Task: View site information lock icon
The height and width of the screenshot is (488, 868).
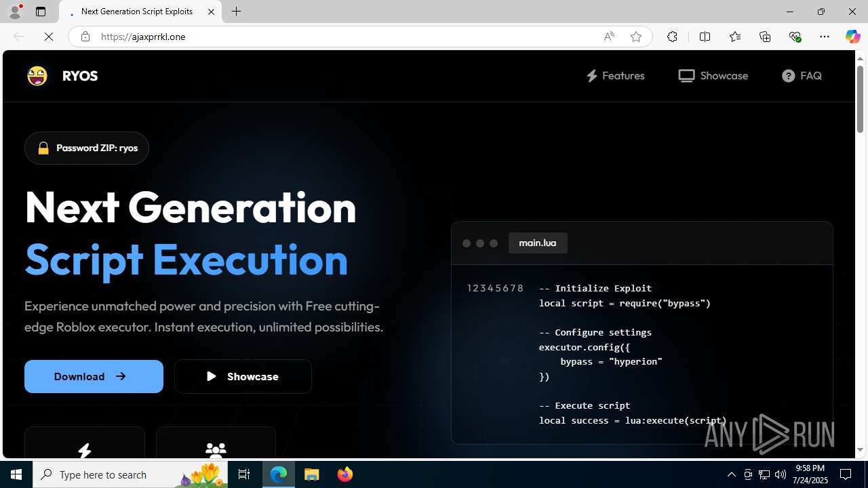Action: point(85,37)
